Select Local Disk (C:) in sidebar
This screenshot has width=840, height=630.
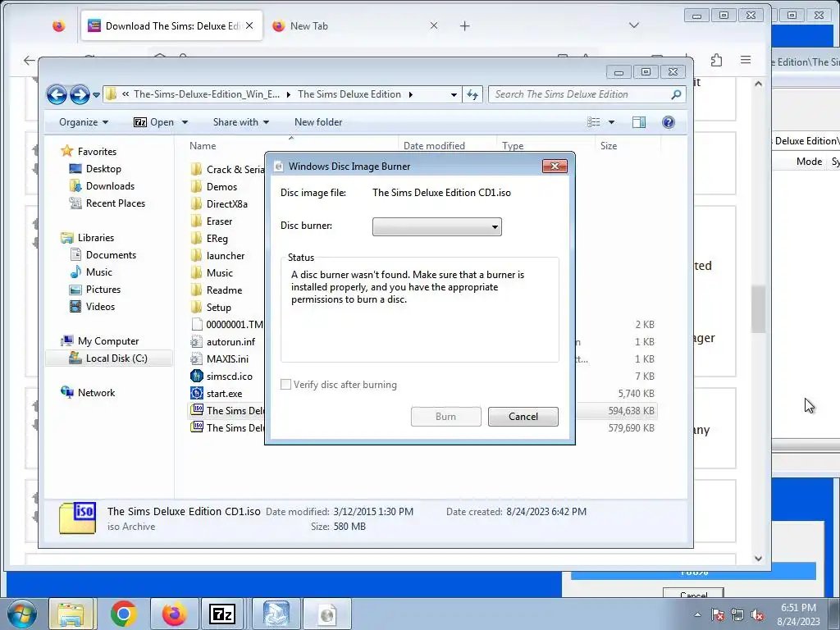pos(116,358)
